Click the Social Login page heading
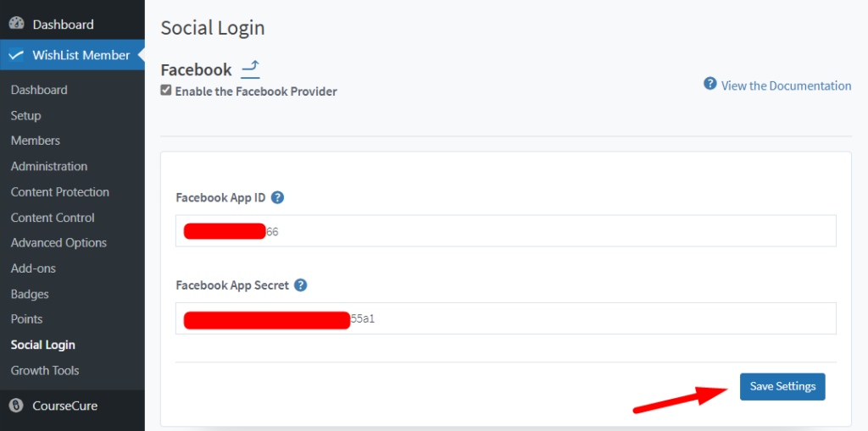Viewport: 868px width, 431px height. (x=213, y=28)
